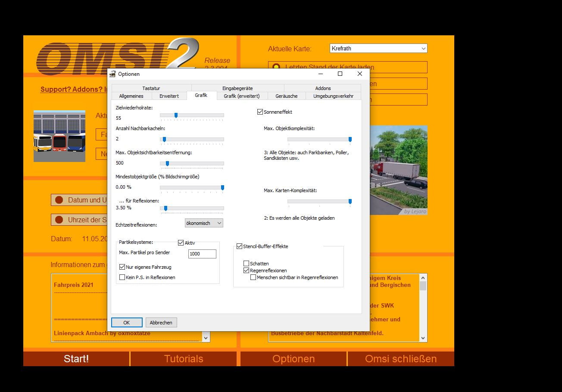562x392 pixels.
Task: Toggle the Regenreflexionen checkbox
Action: coord(247,271)
